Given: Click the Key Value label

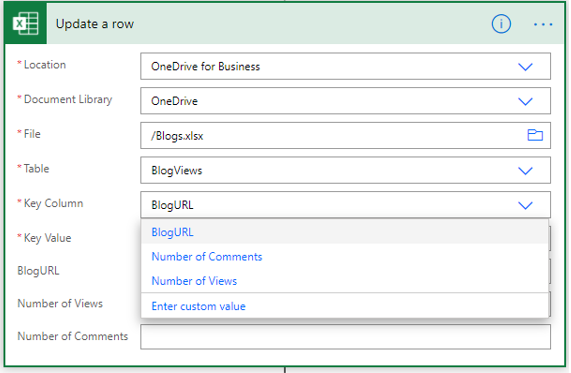Looking at the screenshot, I should tap(47, 238).
